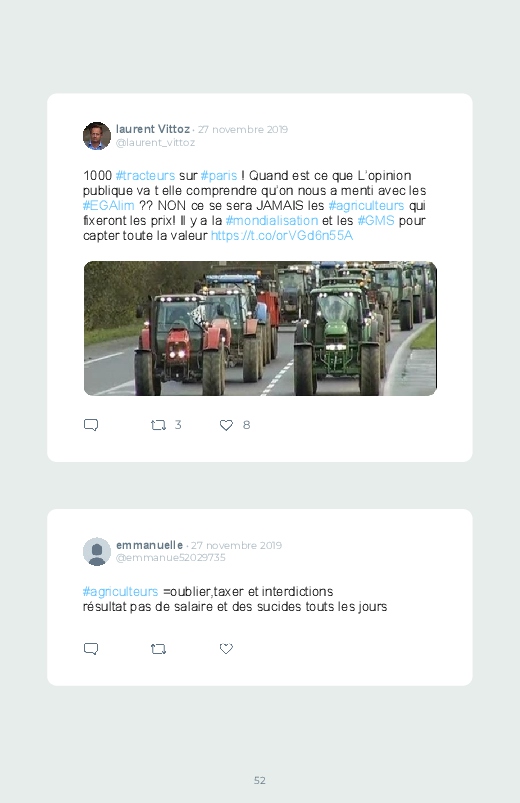Open emmanuelle's default profile avatar
Image resolution: width=520 pixels, height=803 pixels.
coord(97,552)
